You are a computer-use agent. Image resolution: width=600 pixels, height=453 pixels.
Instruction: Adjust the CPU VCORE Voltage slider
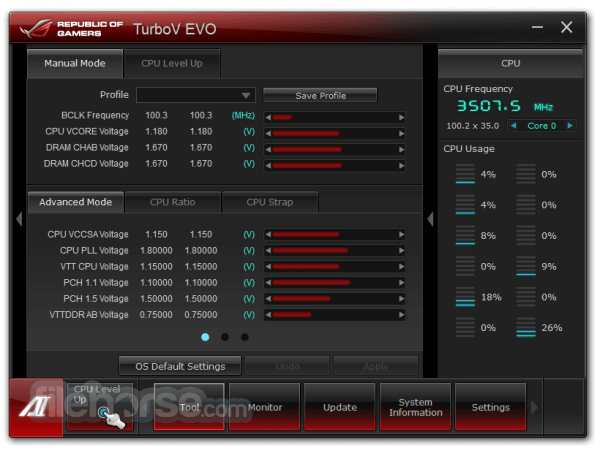(x=334, y=134)
